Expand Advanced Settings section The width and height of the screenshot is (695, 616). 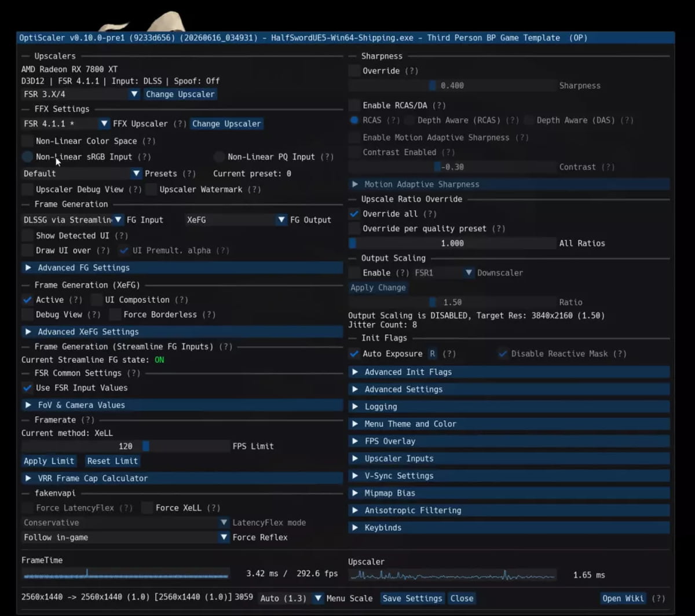pyautogui.click(x=509, y=389)
